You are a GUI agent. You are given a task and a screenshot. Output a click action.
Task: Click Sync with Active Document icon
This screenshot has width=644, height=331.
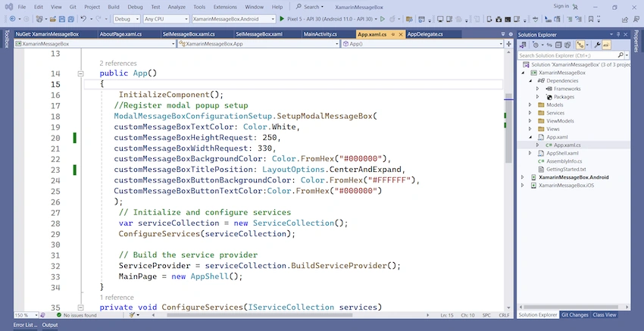pos(549,45)
